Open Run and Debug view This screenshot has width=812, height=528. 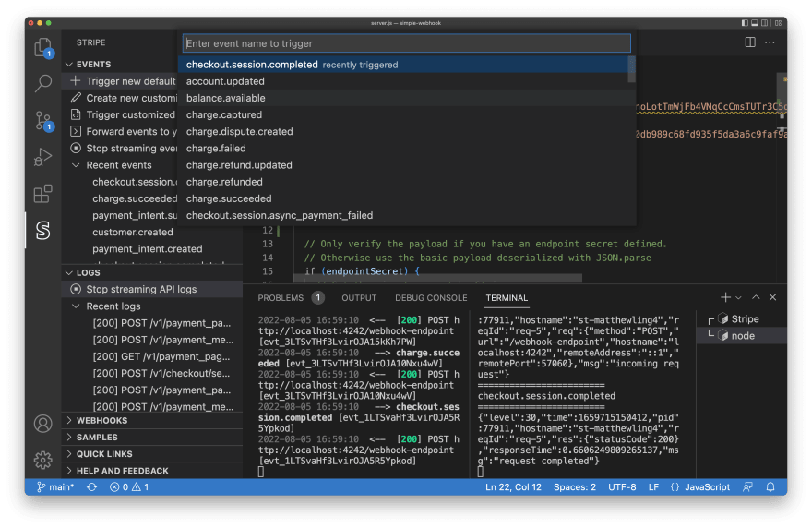pyautogui.click(x=43, y=157)
